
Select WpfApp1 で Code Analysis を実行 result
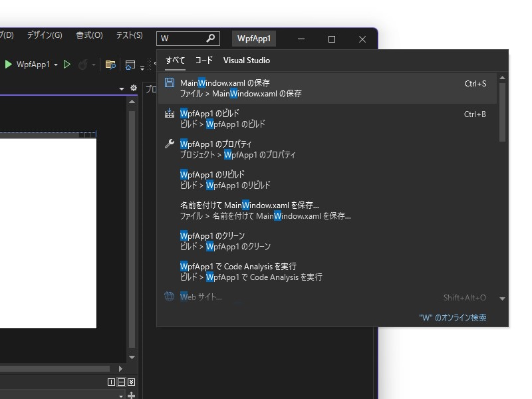[x=327, y=271]
